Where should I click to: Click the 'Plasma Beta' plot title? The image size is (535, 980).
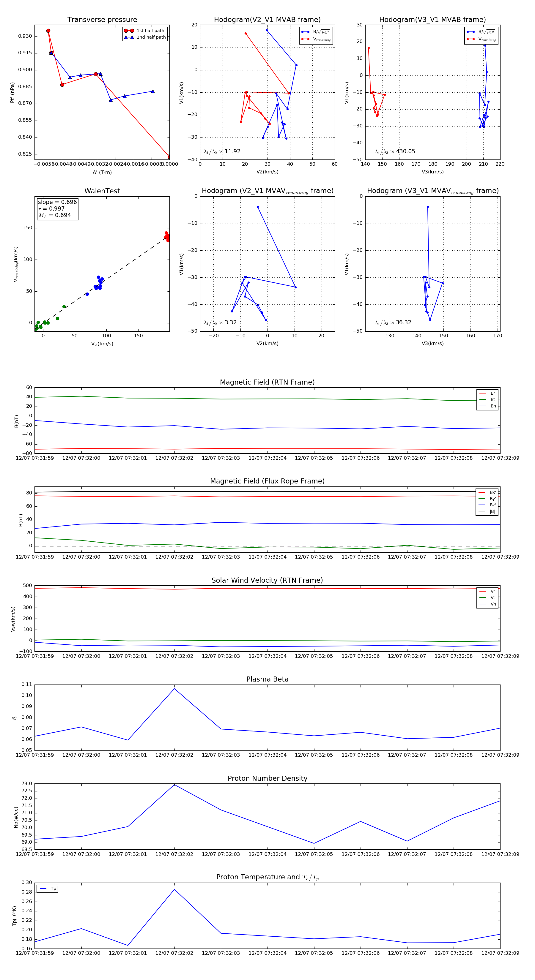(x=267, y=679)
